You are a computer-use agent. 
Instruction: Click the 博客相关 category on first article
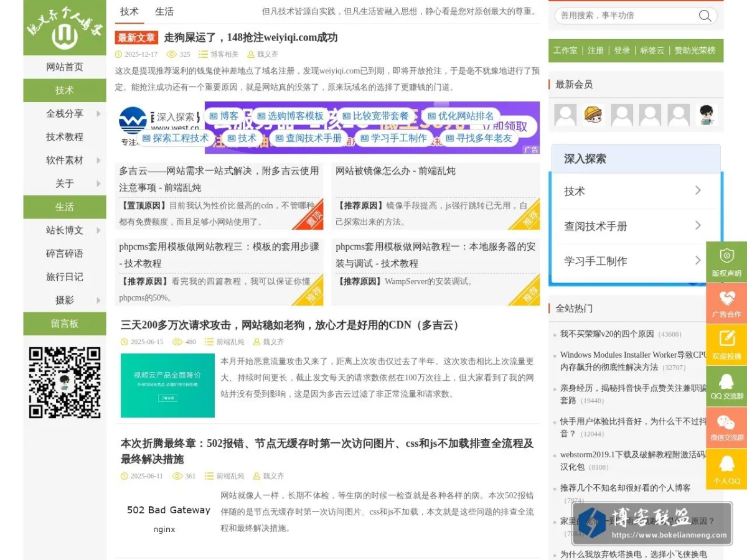(x=224, y=55)
